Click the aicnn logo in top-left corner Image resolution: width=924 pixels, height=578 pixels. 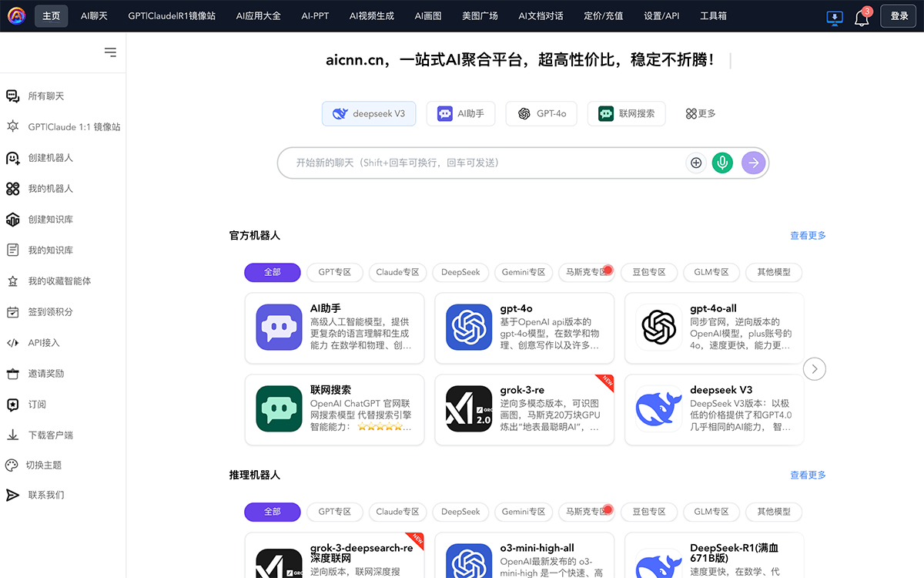[x=16, y=15]
